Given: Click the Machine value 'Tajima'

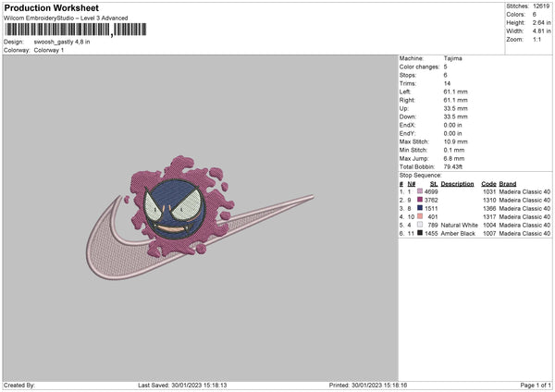Looking at the screenshot, I should click(x=452, y=58).
